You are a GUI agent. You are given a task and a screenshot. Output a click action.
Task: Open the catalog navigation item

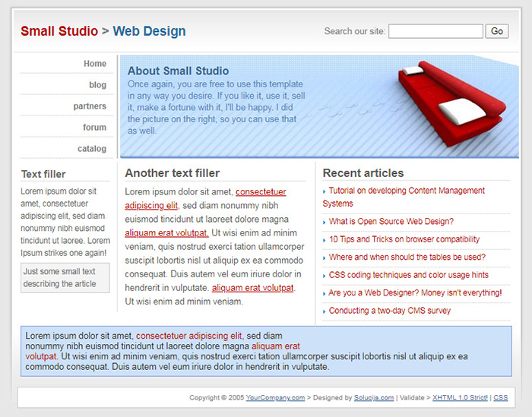tap(92, 148)
